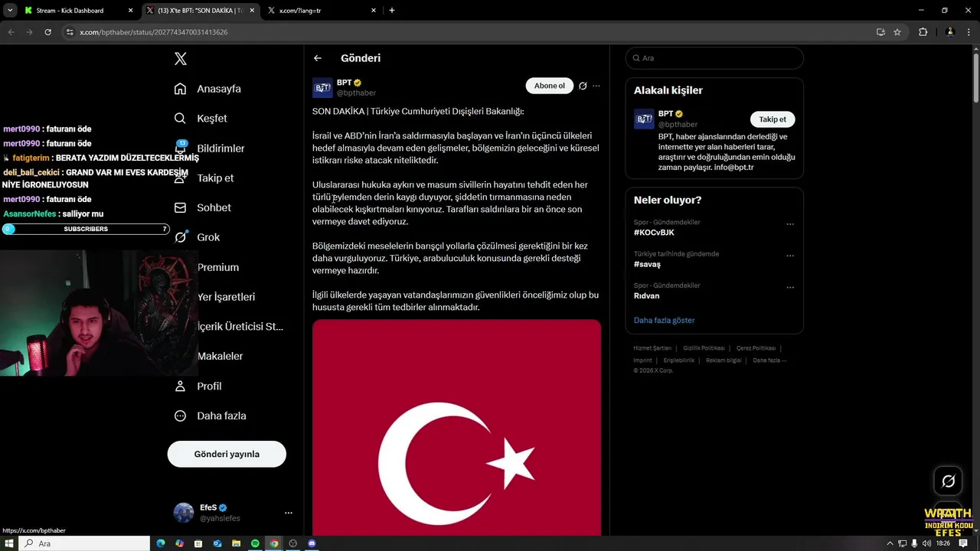Open the #KOCvBJK trending topic
The width and height of the screenshot is (980, 551).
click(x=654, y=233)
